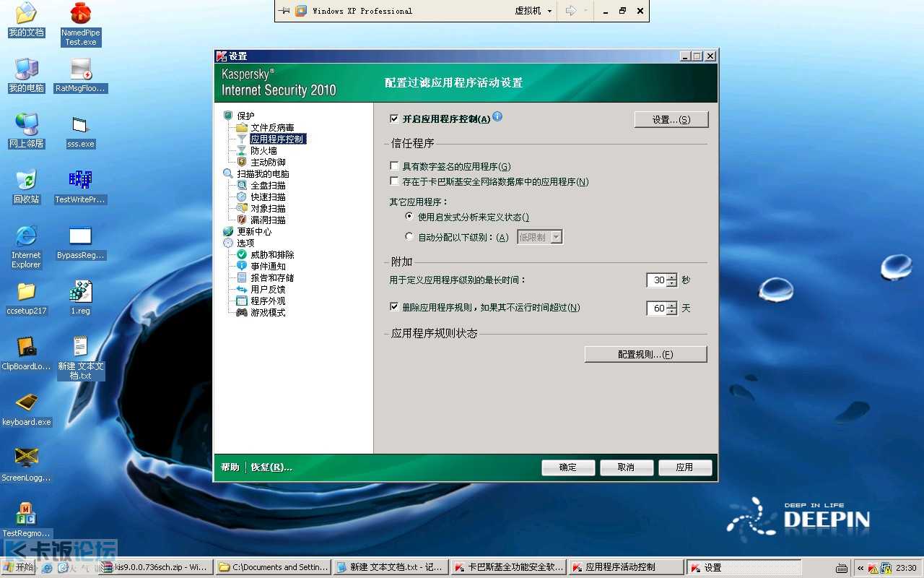Viewport: 924px width, 578px height.
Task: Open 报告和存储 disk icon
Action: tap(242, 277)
